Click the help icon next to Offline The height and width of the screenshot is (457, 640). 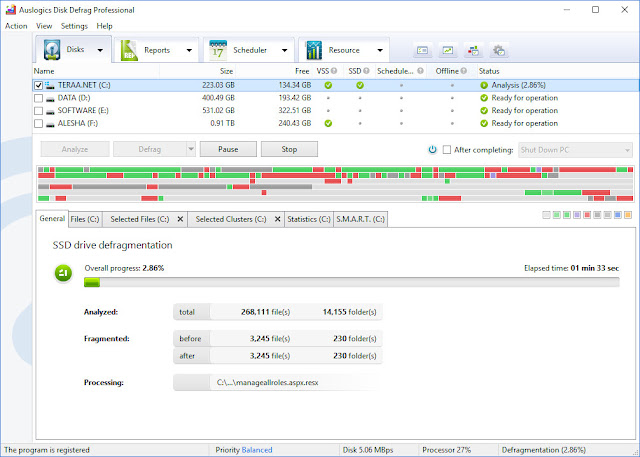[464, 71]
